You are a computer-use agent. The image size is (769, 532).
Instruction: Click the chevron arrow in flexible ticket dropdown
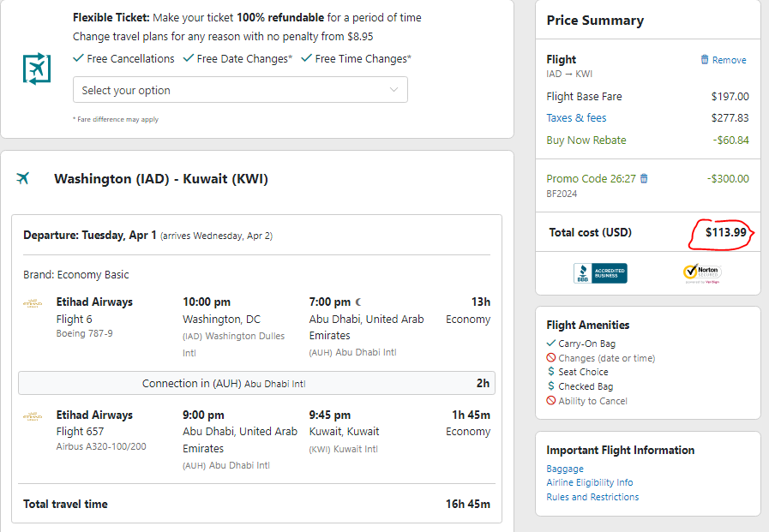394,90
